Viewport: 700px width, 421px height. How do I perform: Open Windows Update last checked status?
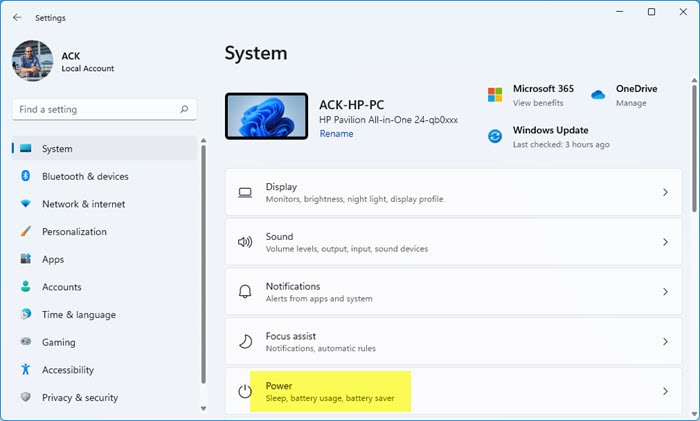[561, 145]
